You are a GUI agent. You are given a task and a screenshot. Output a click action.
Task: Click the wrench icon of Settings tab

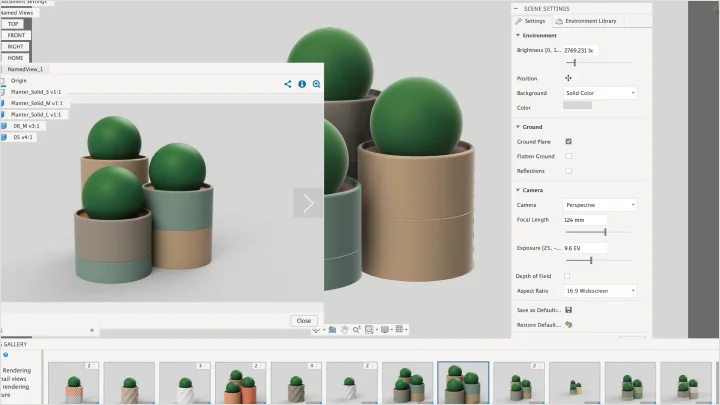[x=518, y=21]
